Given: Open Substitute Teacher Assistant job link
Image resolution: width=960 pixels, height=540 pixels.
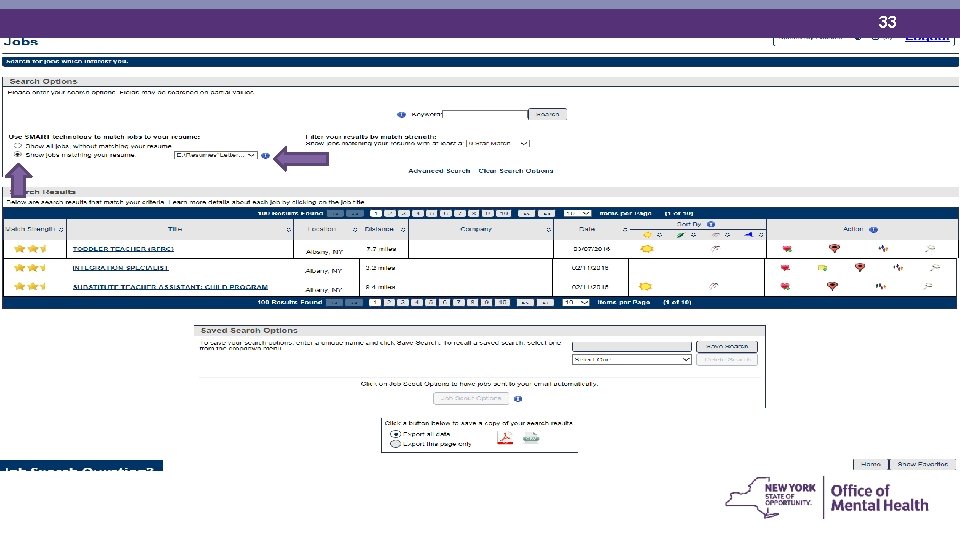Looking at the screenshot, I should [x=170, y=287].
